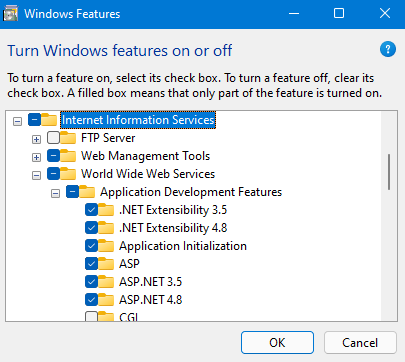Check the CGI feature checkbox
This screenshot has height=362, width=405.
click(x=91, y=316)
